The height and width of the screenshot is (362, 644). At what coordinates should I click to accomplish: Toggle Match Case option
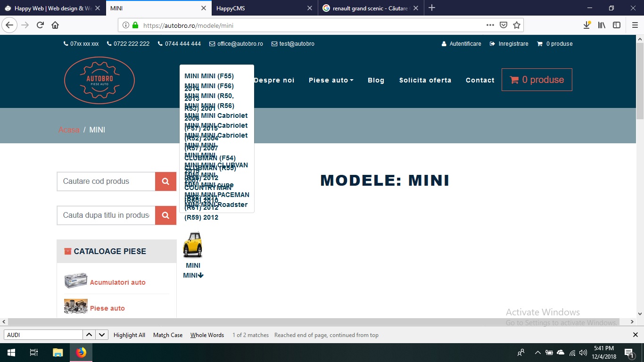point(168,335)
